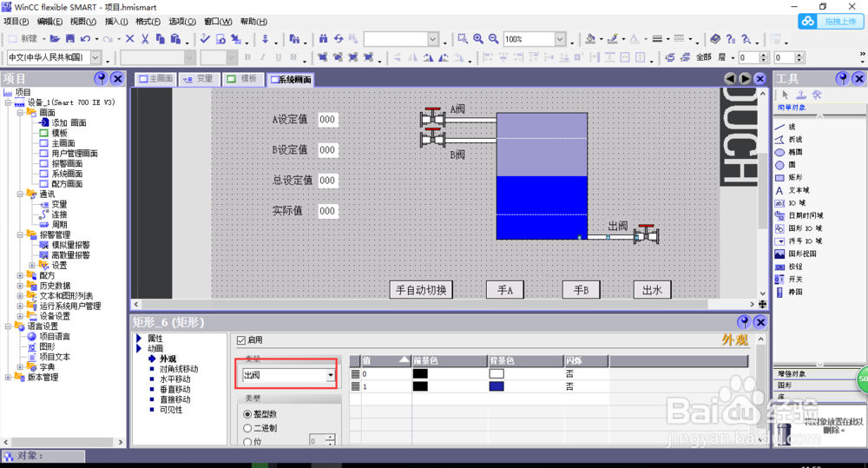
Task: Select the 二进制 (binary) radio button
Action: coord(247,428)
